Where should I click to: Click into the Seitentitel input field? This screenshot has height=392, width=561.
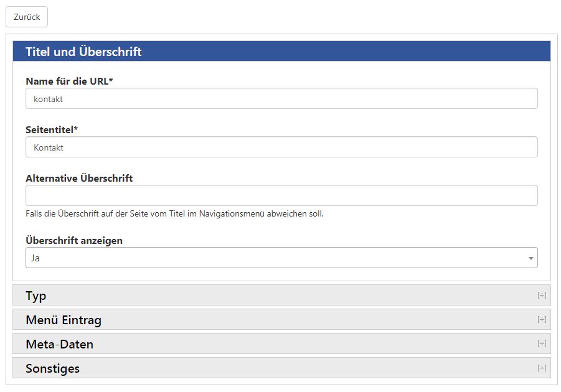pos(281,147)
